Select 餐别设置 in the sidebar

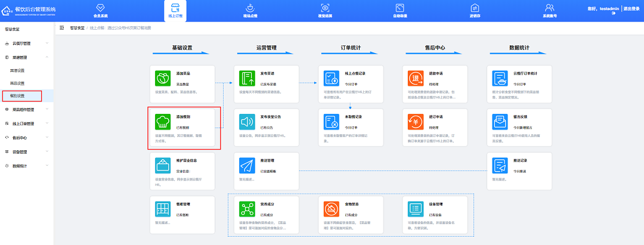tap(17, 96)
